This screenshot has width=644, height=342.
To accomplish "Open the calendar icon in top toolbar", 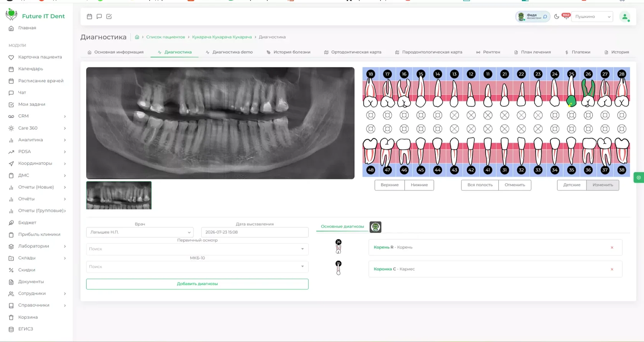I will (x=89, y=16).
